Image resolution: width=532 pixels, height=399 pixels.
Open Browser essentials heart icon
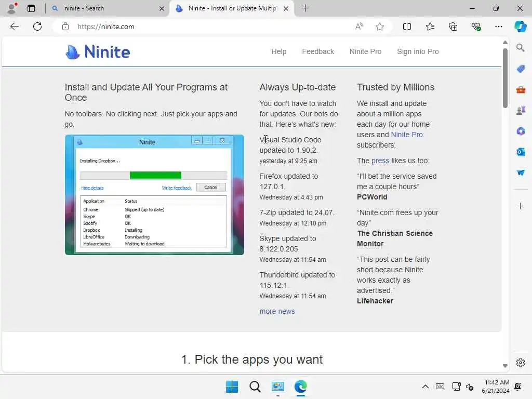(476, 26)
